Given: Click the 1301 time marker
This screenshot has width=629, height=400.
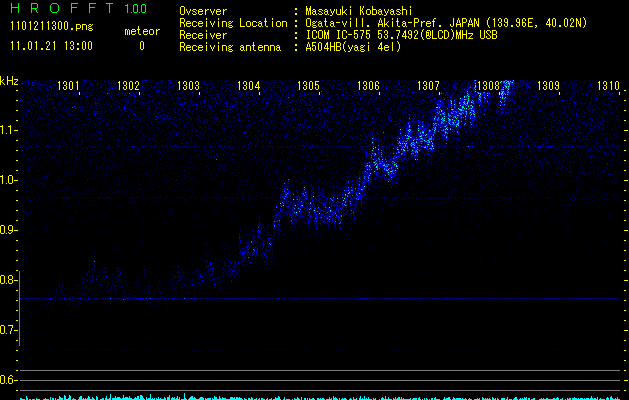Looking at the screenshot, I should point(68,85).
